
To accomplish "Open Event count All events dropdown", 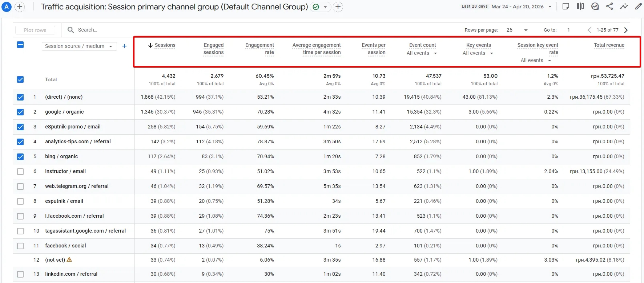I will click(x=422, y=53).
